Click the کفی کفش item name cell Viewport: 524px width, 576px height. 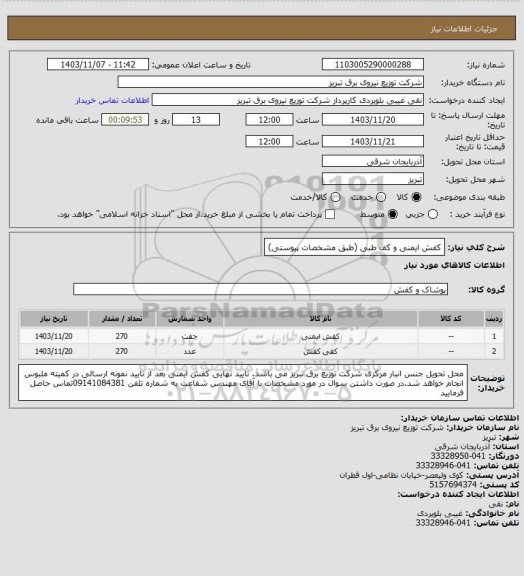click(320, 352)
